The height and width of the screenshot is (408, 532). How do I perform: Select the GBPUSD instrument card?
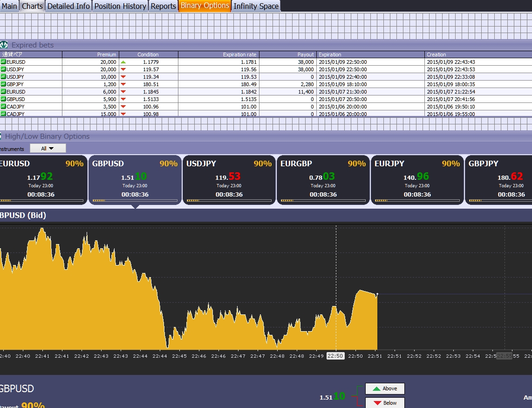(x=135, y=180)
